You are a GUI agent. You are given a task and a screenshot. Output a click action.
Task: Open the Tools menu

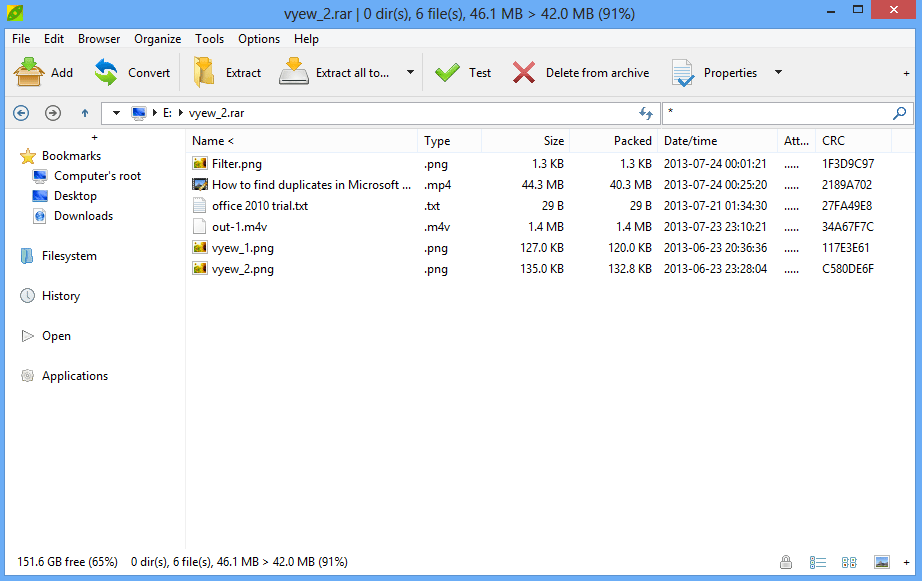coord(209,39)
